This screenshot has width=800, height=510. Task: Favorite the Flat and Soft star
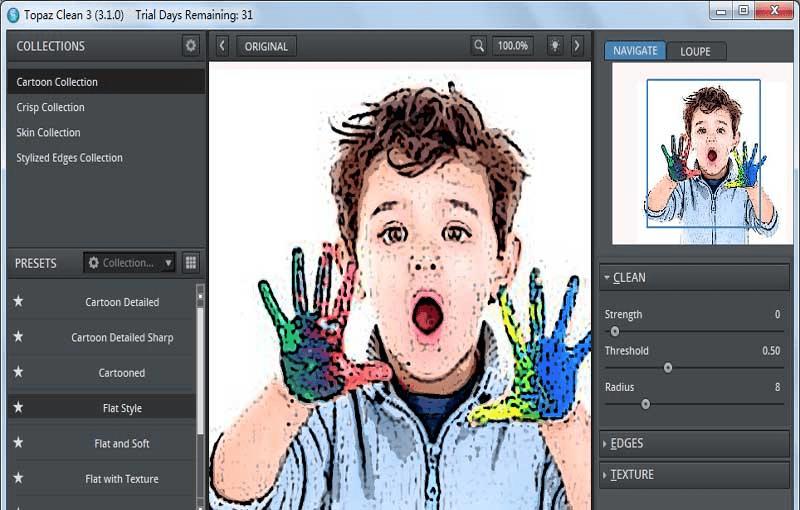(x=18, y=442)
